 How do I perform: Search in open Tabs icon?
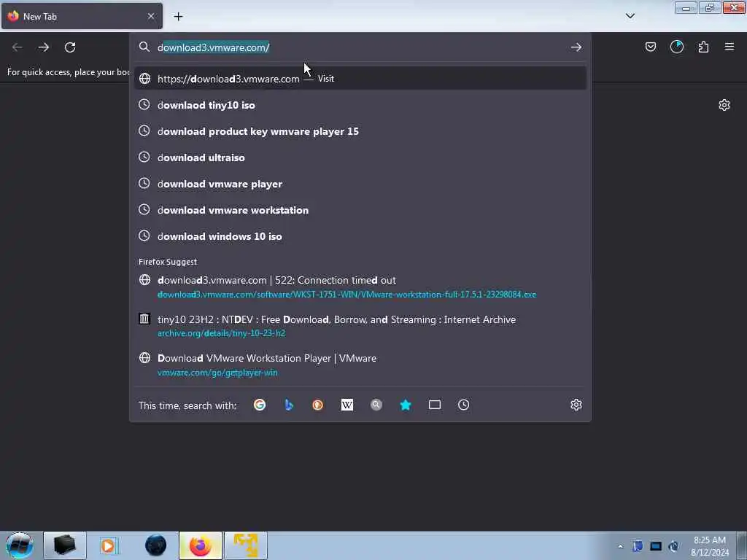point(435,405)
